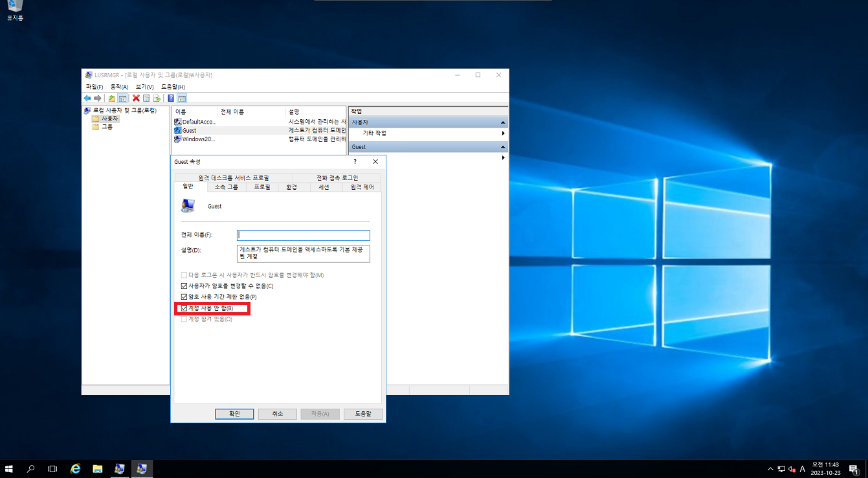Click the IME language indicator 'A'

pos(803,469)
